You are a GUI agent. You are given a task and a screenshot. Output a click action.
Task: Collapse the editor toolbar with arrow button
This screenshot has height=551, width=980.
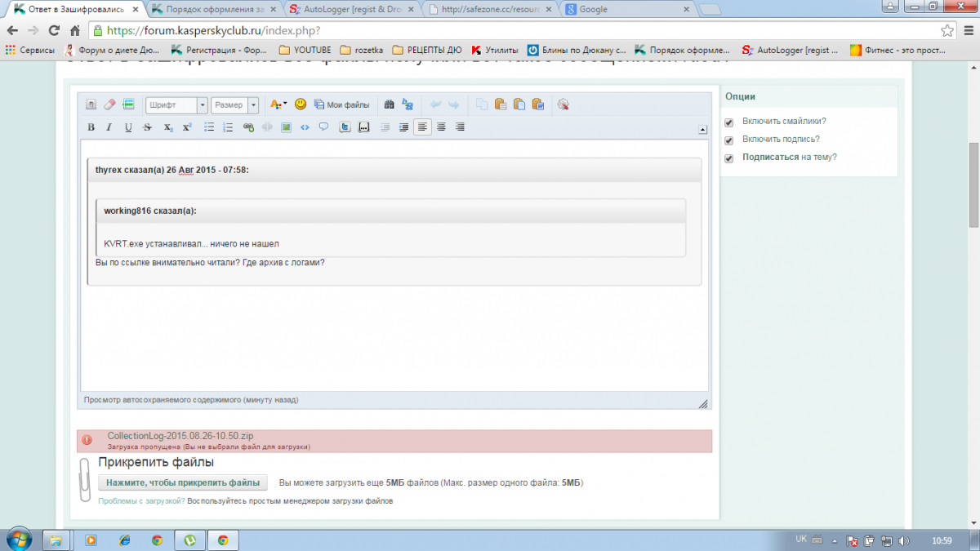pyautogui.click(x=702, y=130)
